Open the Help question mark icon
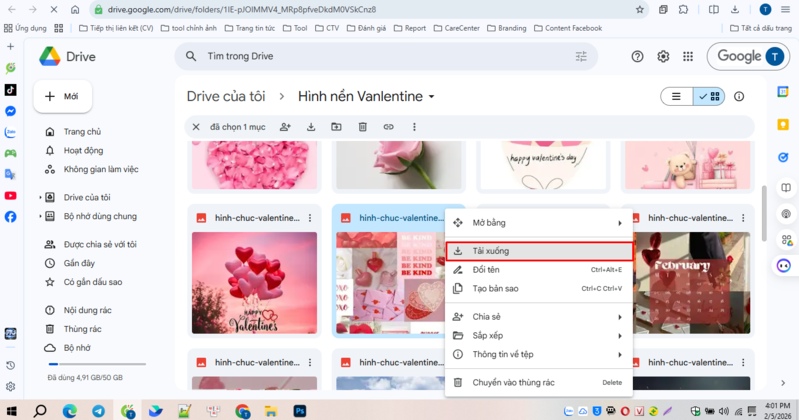This screenshot has height=420, width=799. tap(637, 56)
